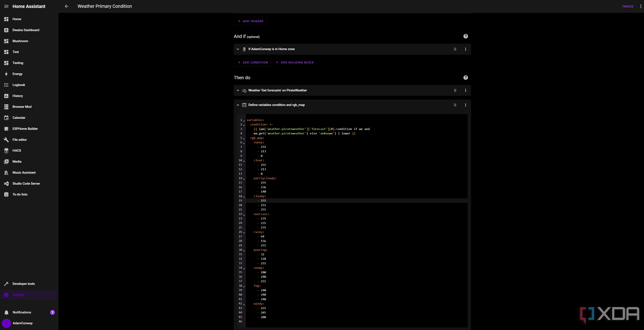
Task: Select History in the sidebar
Action: [x=29, y=96]
